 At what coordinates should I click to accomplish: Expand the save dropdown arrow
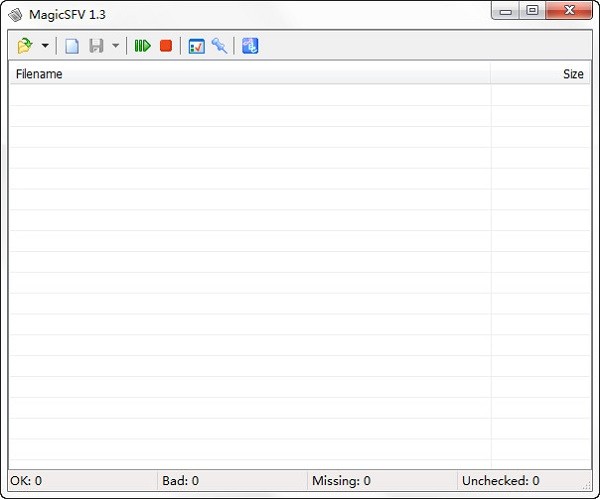[x=115, y=46]
